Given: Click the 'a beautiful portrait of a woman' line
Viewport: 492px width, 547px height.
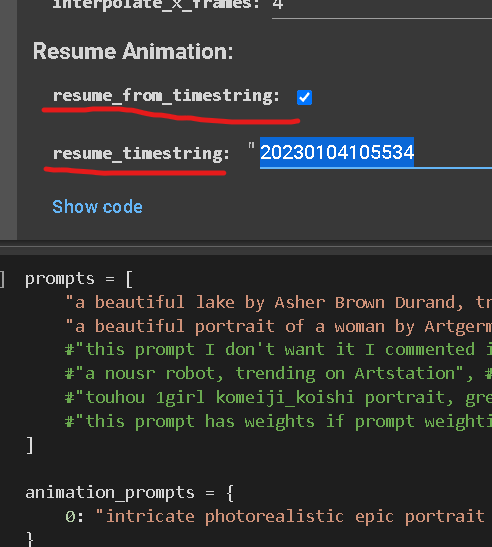Looking at the screenshot, I should 278,326.
